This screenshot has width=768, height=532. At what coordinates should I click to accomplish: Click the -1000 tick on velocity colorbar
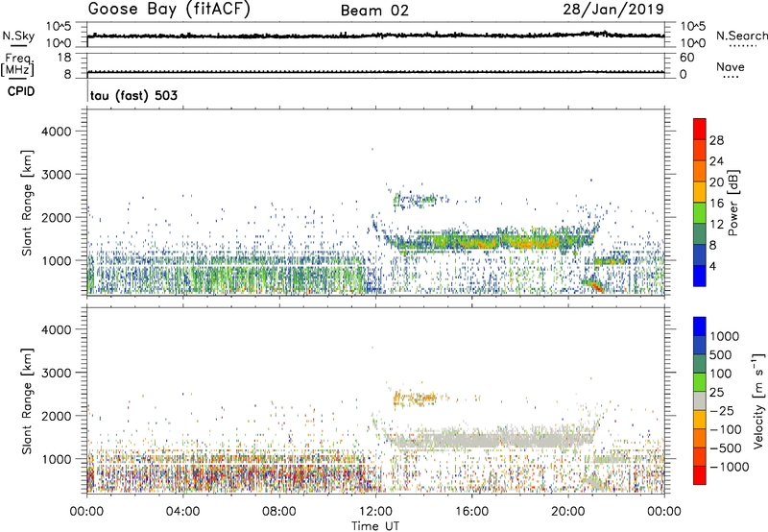(x=729, y=467)
